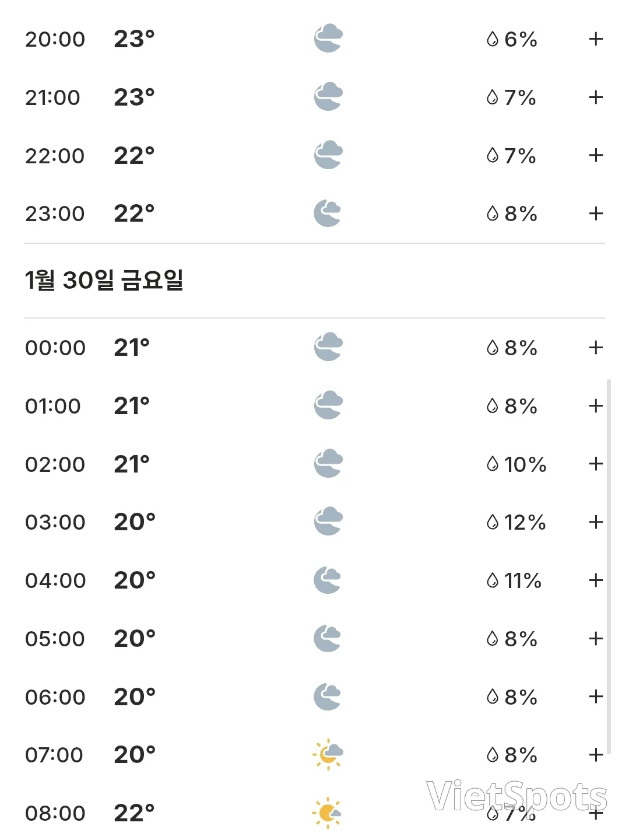Viewport: 629px width, 840px height.
Task: Expand the 21:00 hourly row with plus
Action: (x=595, y=97)
